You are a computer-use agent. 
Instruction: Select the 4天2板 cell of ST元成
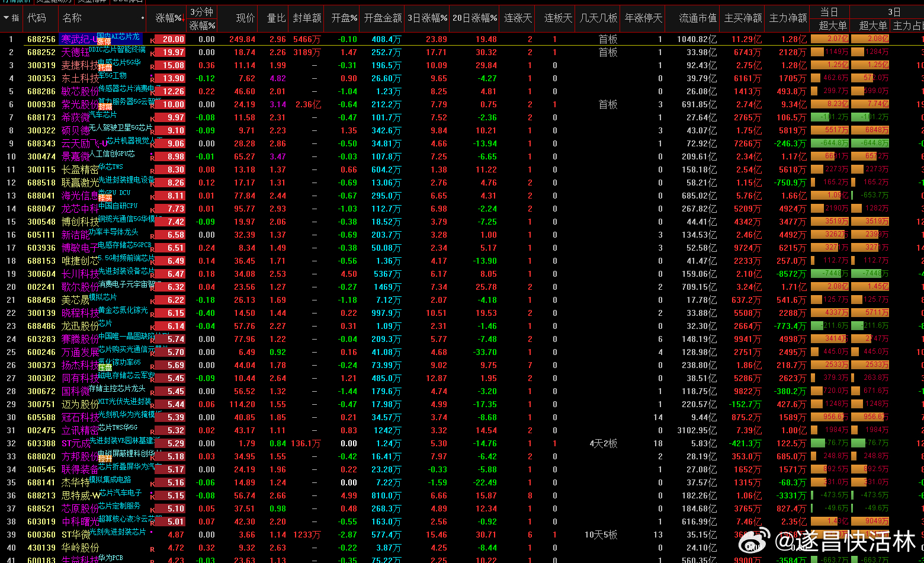point(603,443)
